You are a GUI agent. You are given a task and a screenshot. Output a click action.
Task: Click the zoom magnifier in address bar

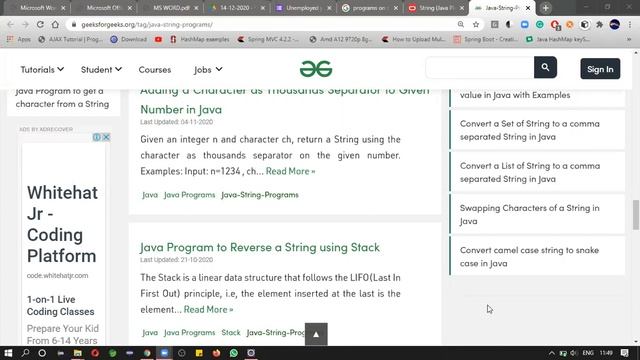pyautogui.click(x=461, y=24)
